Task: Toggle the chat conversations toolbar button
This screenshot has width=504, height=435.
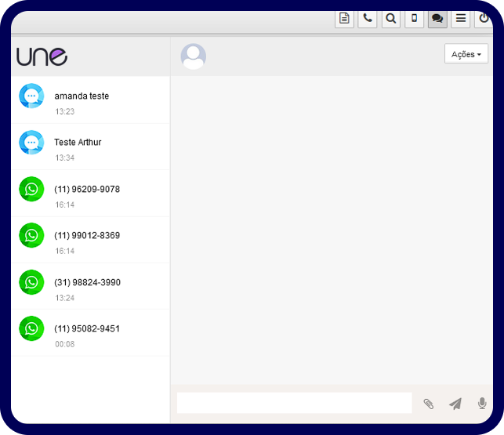Action: click(x=437, y=19)
